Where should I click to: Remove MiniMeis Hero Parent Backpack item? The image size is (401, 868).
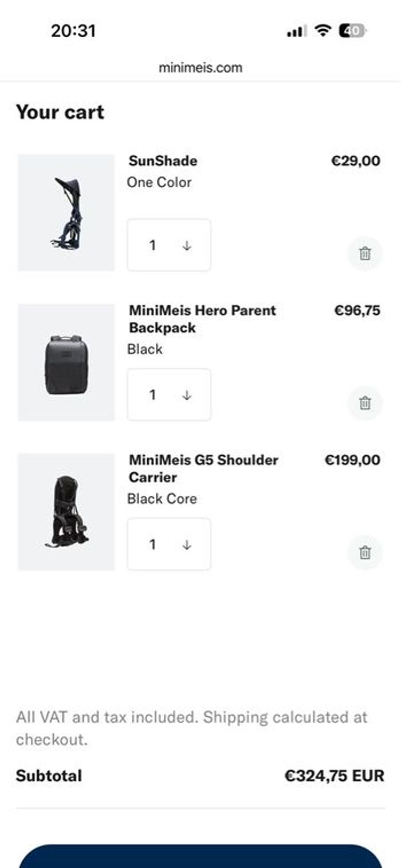click(365, 403)
